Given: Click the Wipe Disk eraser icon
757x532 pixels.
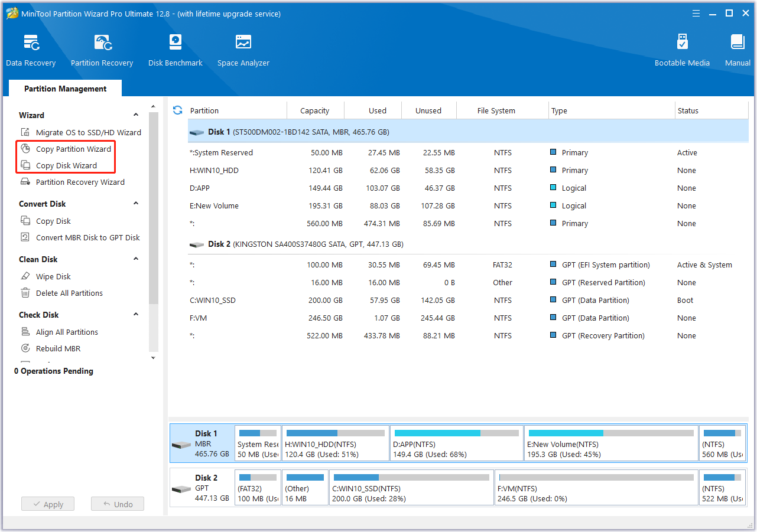Looking at the screenshot, I should [x=25, y=276].
